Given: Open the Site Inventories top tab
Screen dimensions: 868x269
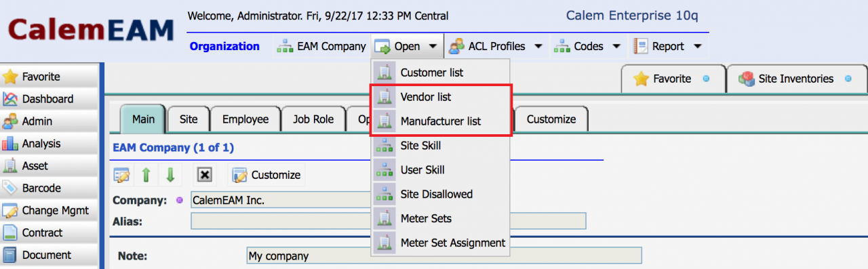Looking at the screenshot, I should (x=796, y=79).
